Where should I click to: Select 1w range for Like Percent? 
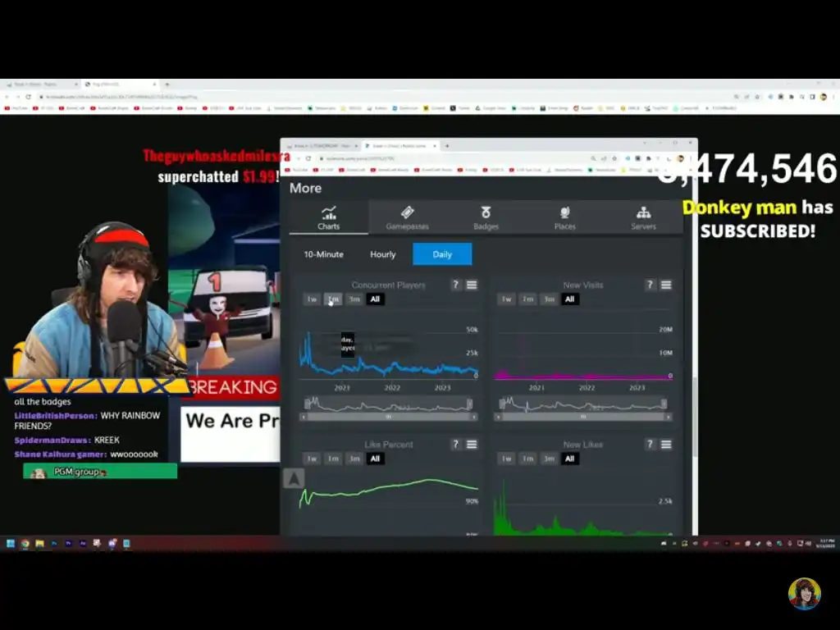point(312,459)
